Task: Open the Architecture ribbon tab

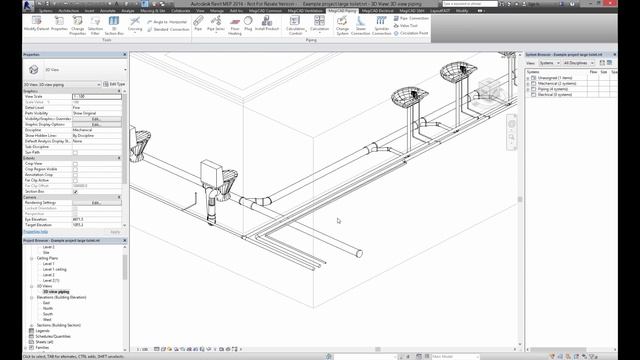Action: [68, 11]
